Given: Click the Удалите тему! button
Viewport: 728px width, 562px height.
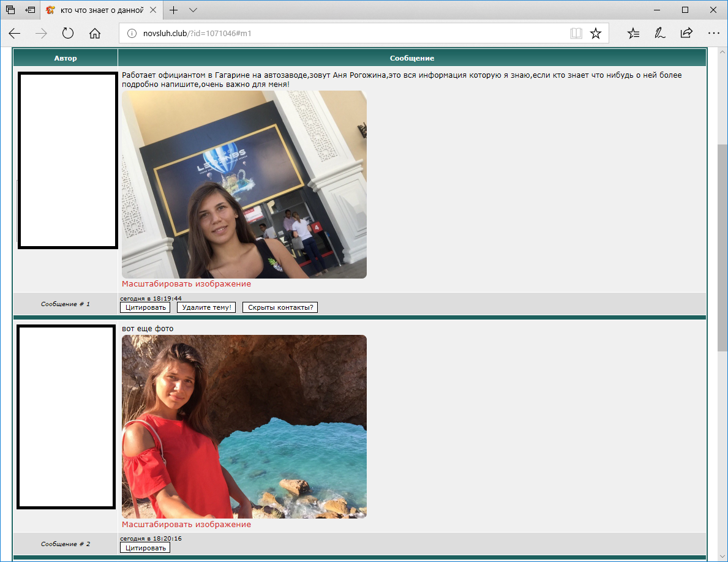Looking at the screenshot, I should click(207, 307).
